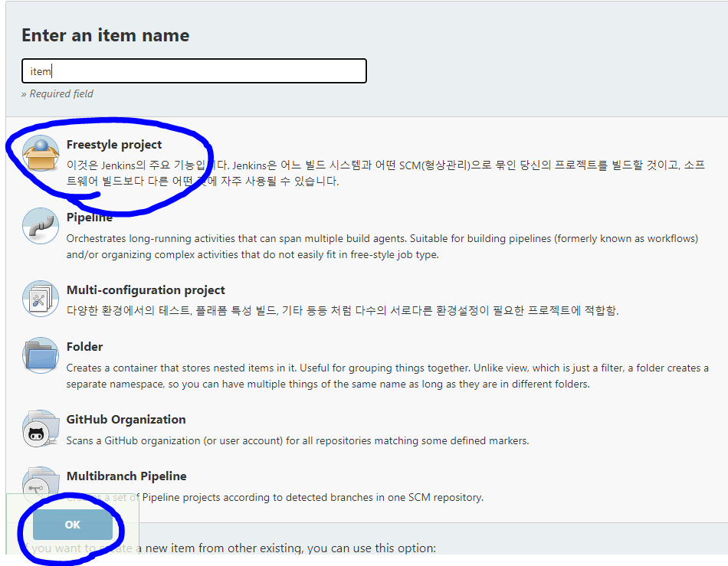The height and width of the screenshot is (566, 728).
Task: Click the Pipeline pipe icon
Action: (41, 226)
